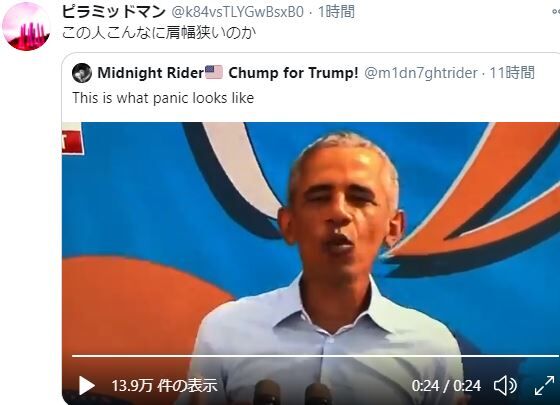Open ピラミッドマン's profile avatar

click(26, 26)
